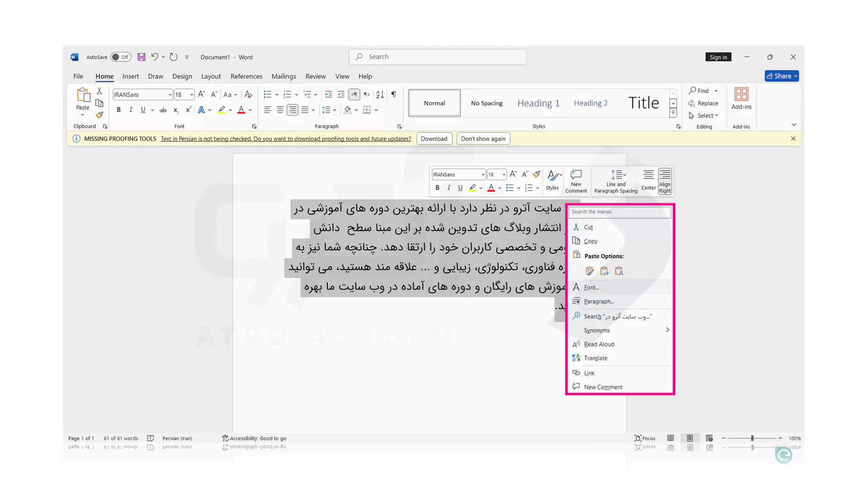Click the Undo arrow icon
Screen dimensions: 868x488
(x=155, y=57)
